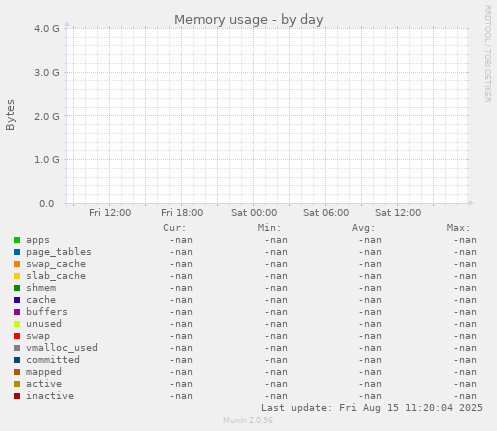
Task: Select the 'apps' legend label
Action: (38, 240)
